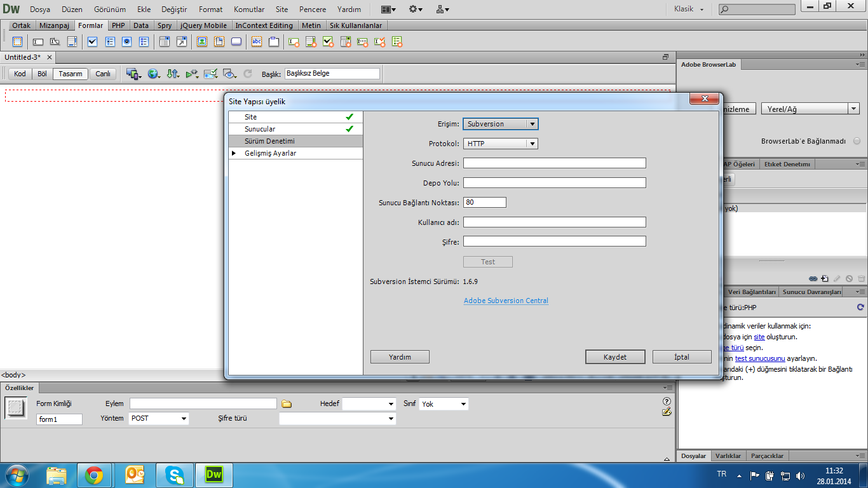Open the Dosya menu

pos(40,10)
